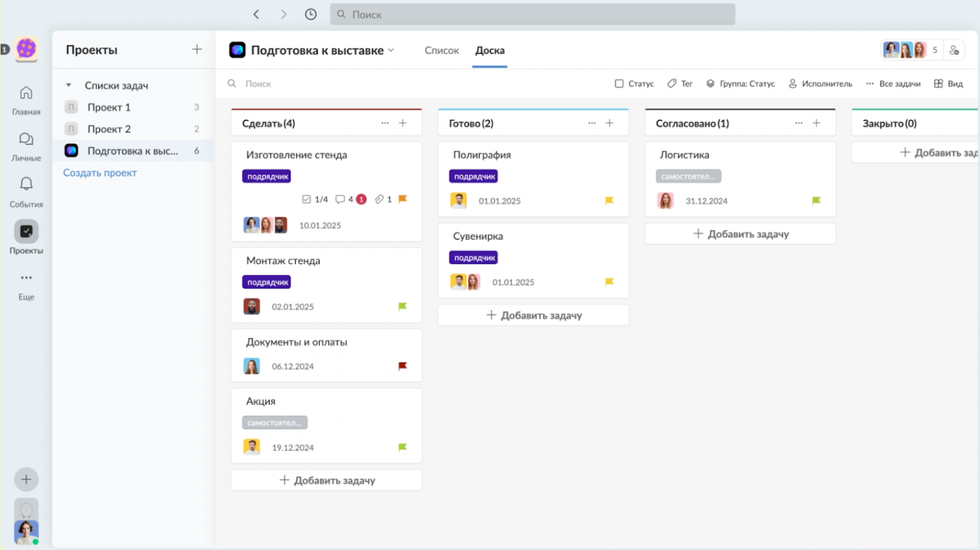Screen dimensions: 980x550
Task: Click the red flag on Документы и оплаты
Action: tap(403, 366)
